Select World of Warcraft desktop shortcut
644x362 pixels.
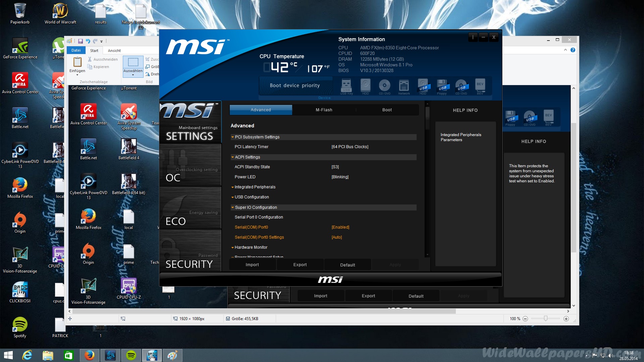pyautogui.click(x=60, y=13)
